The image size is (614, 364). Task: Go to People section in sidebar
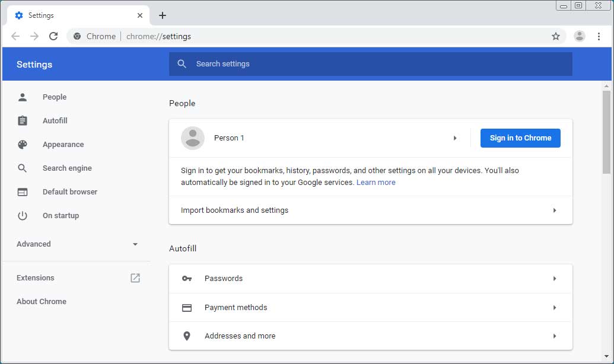[x=55, y=97]
